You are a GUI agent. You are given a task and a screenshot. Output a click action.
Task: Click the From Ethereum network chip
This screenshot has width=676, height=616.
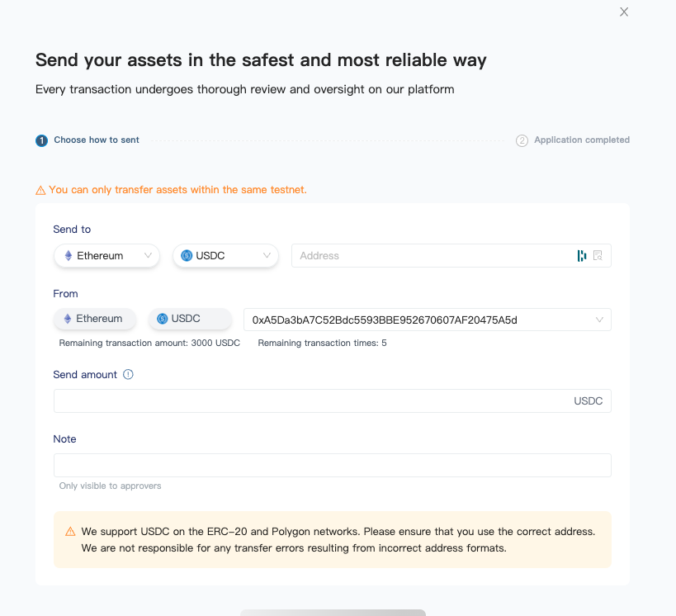[x=94, y=319]
